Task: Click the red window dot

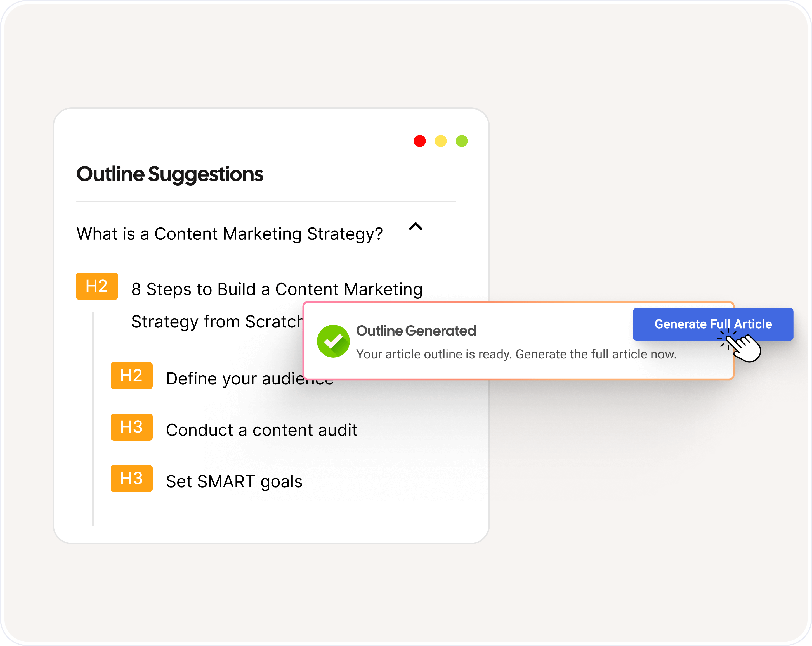Action: tap(419, 141)
